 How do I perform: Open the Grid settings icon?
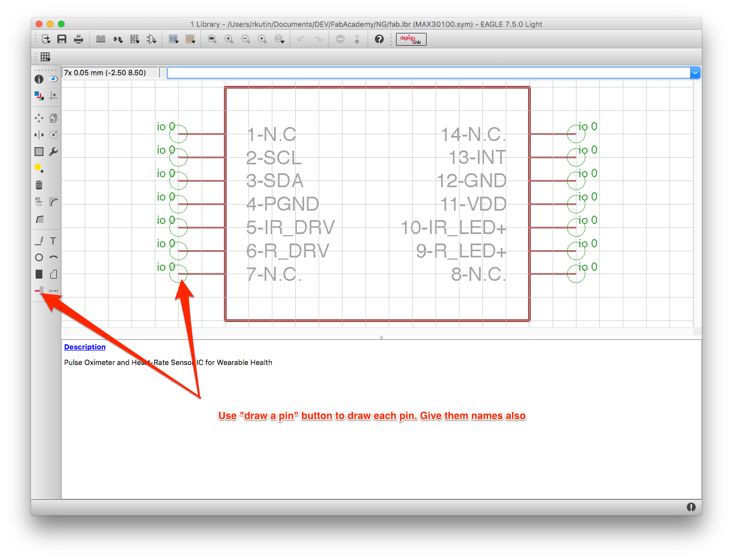click(x=46, y=57)
